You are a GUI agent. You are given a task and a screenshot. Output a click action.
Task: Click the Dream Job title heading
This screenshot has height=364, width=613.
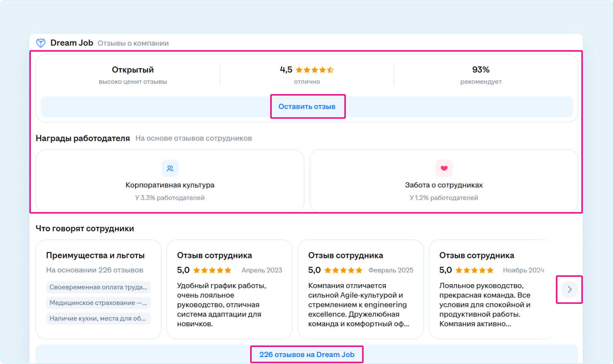pos(72,43)
